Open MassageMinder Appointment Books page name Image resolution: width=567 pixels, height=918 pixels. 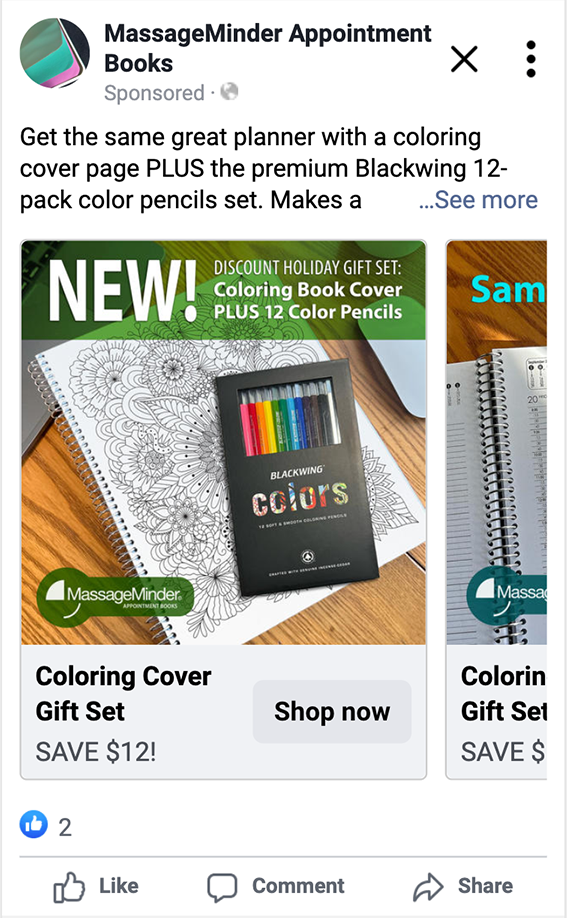point(268,48)
